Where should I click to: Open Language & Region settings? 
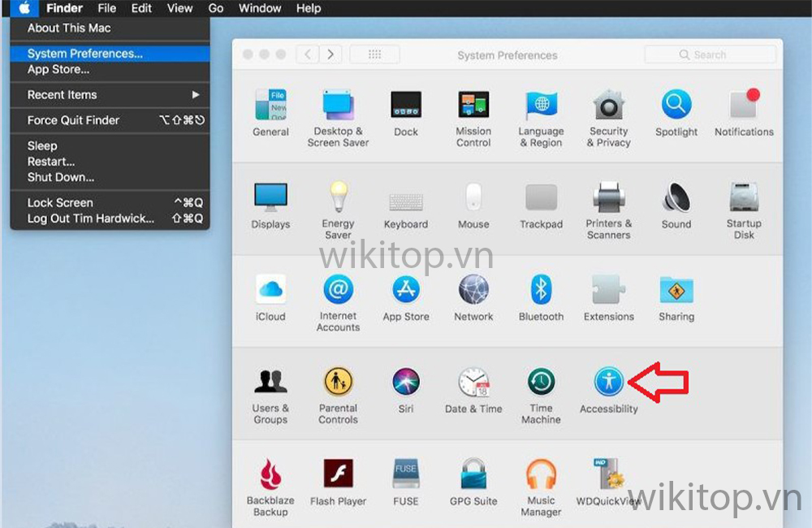tap(541, 118)
